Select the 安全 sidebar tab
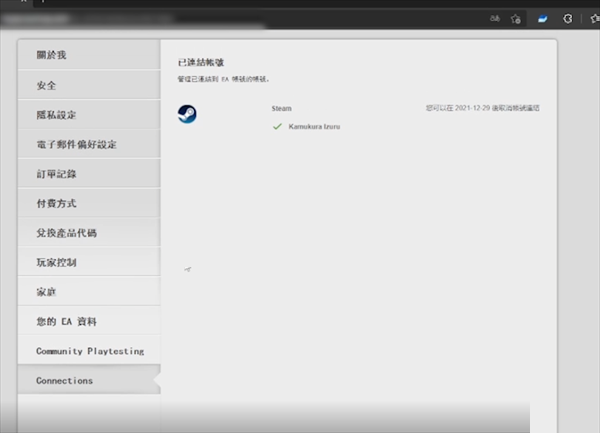This screenshot has height=433, width=600. (x=88, y=85)
